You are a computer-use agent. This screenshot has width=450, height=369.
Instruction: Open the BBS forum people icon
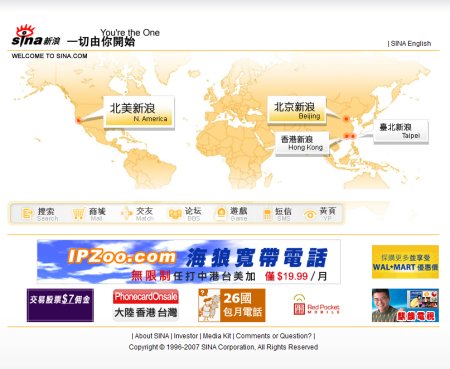point(175,214)
